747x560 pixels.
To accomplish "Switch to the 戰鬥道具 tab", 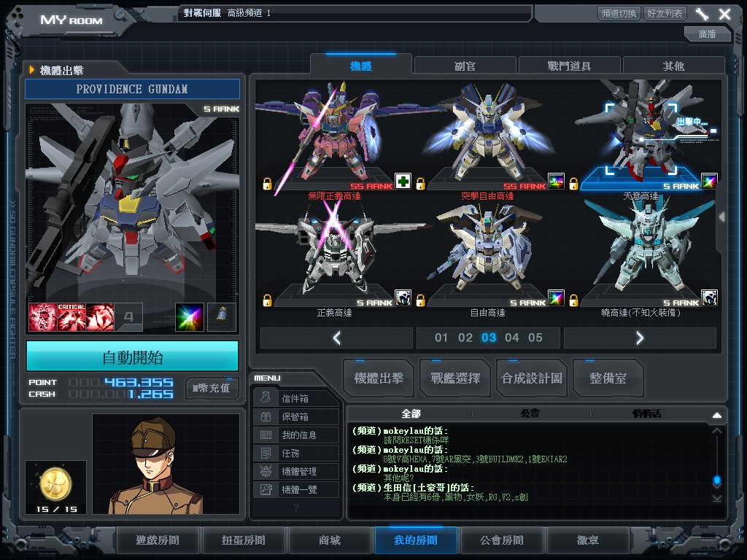I will (x=569, y=66).
